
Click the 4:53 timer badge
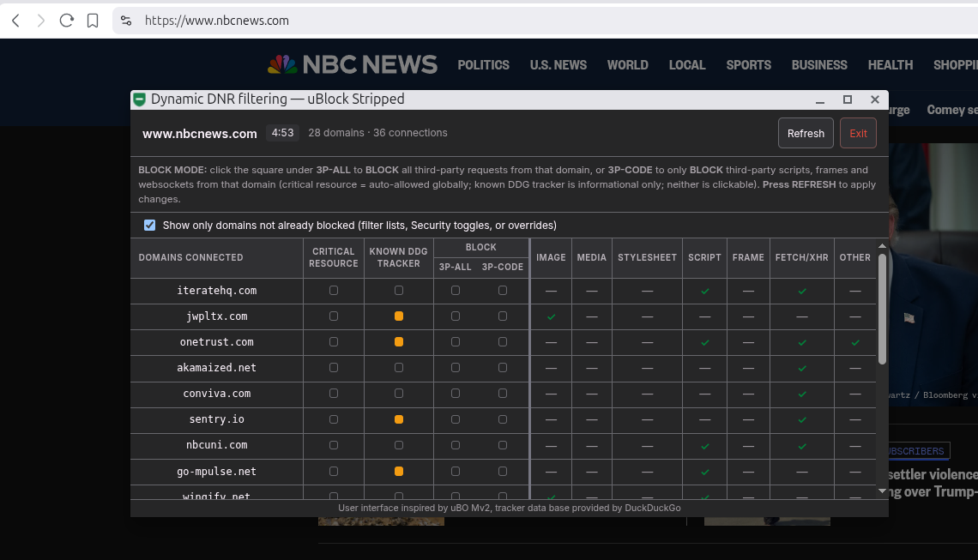point(282,133)
